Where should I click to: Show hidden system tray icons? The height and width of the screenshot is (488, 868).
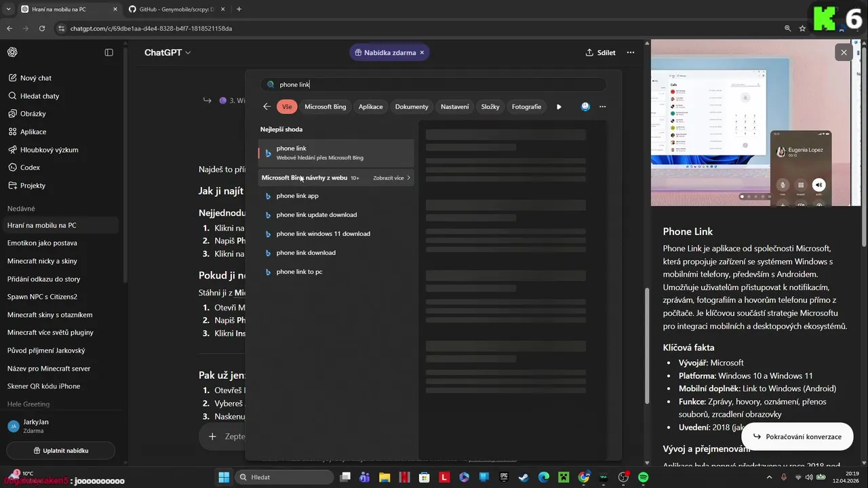tap(770, 477)
